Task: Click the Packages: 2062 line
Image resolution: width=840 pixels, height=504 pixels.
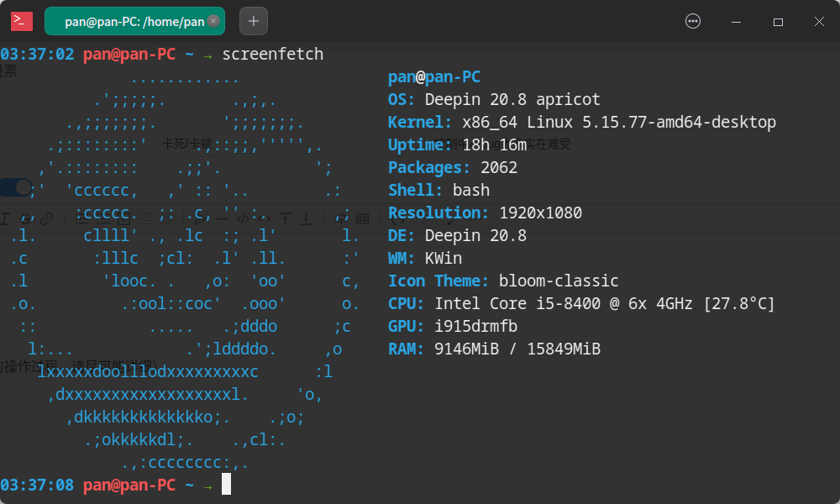Action: tap(453, 168)
